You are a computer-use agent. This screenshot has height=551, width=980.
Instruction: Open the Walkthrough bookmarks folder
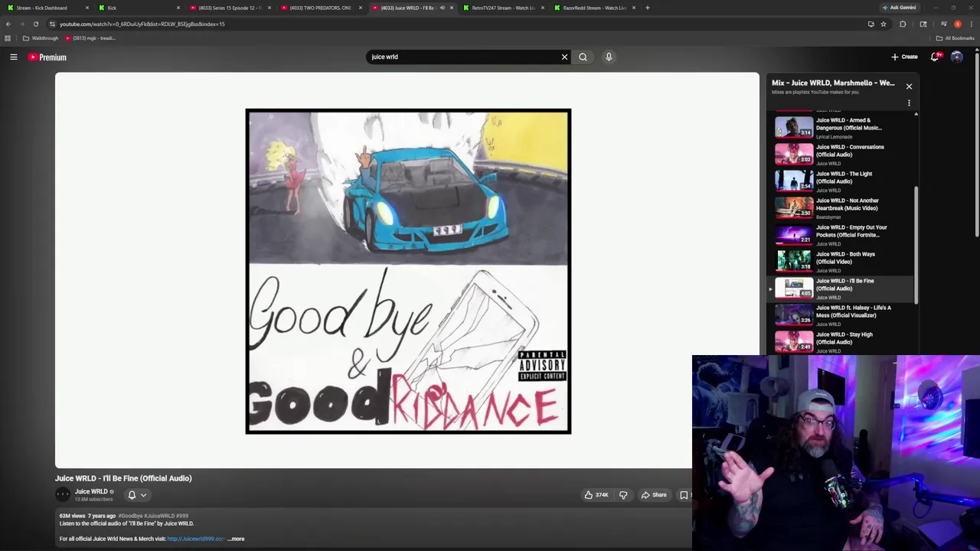41,38
